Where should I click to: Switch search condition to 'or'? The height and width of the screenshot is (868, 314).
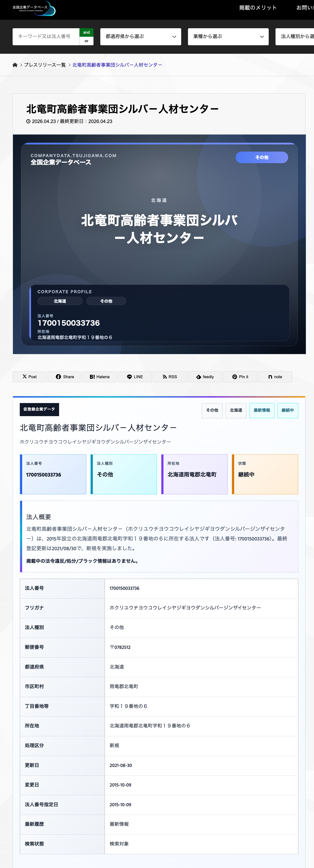point(86,40)
